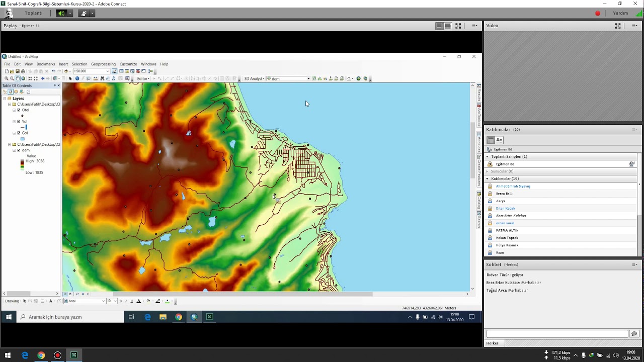Open the dem layer selector dropdown

(x=308, y=78)
